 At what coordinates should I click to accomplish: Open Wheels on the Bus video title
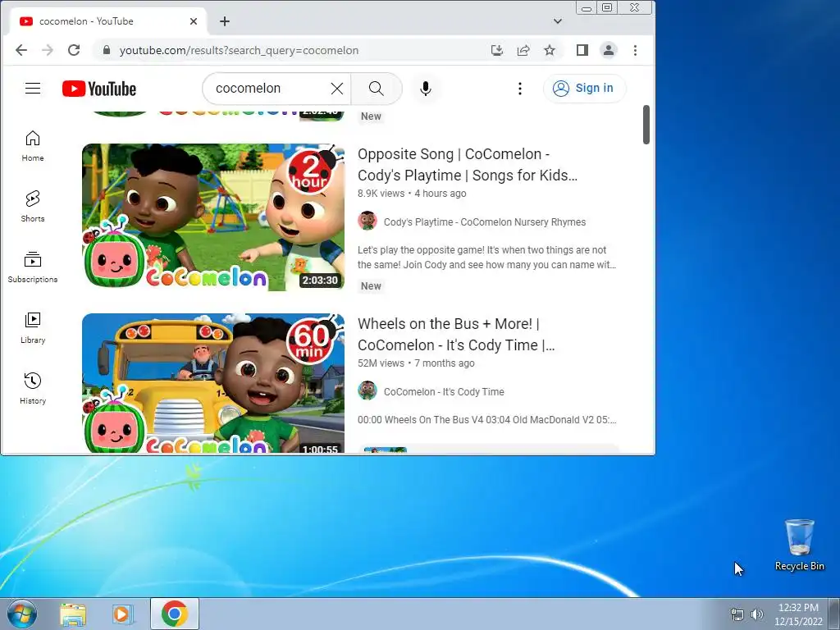(x=456, y=335)
